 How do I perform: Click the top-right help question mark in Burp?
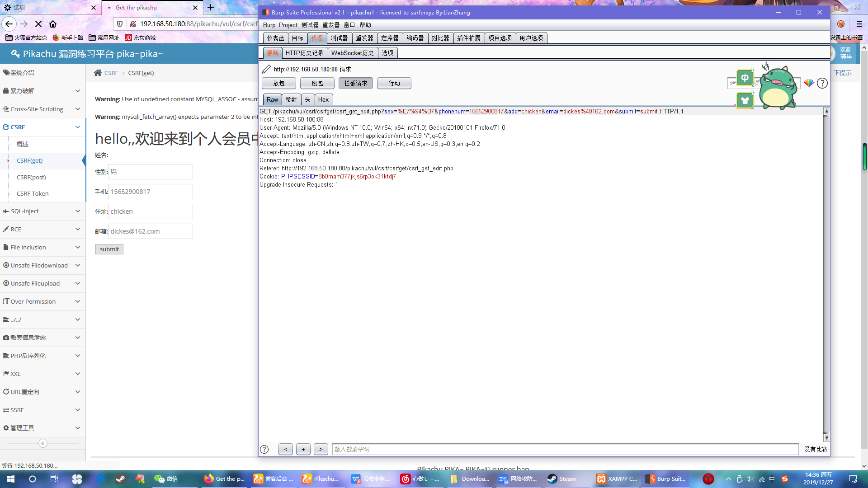(822, 83)
